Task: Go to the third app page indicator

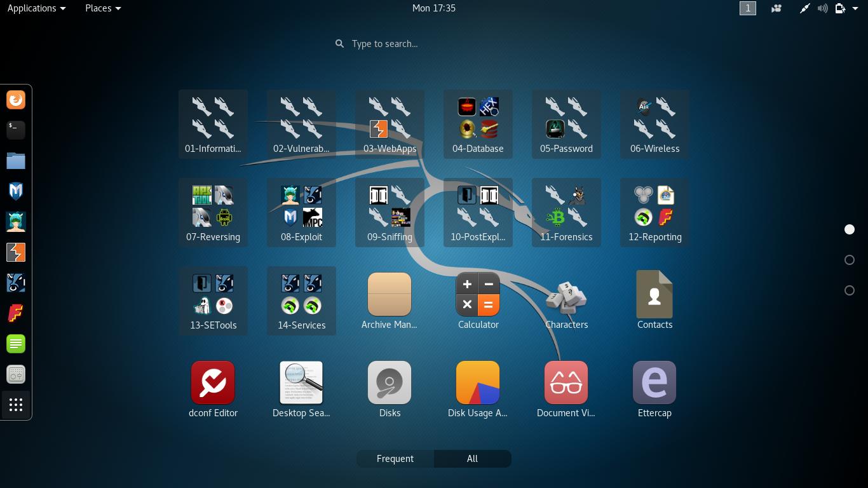Action: pos(850,290)
